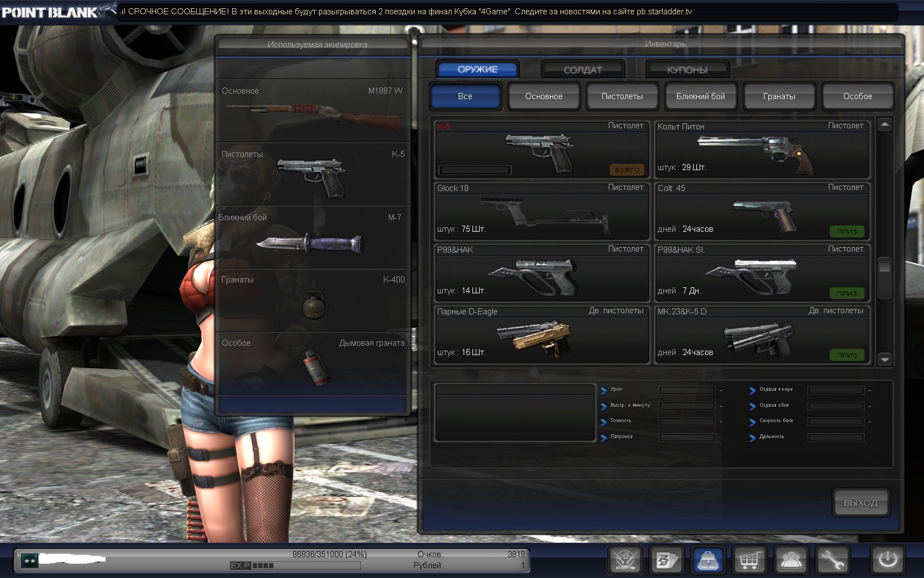Select the MK.23&K-5 D dual pistols card
Viewport: 924px width, 578px height.
point(762,334)
